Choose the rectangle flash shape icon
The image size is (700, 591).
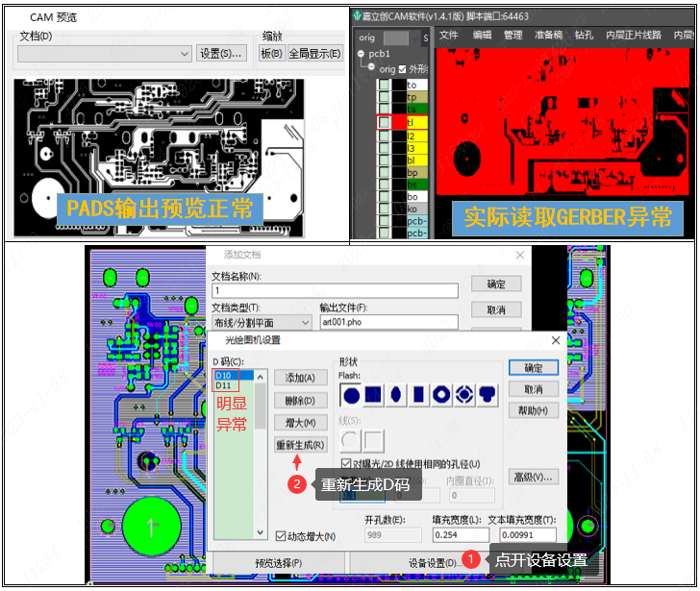tap(418, 393)
